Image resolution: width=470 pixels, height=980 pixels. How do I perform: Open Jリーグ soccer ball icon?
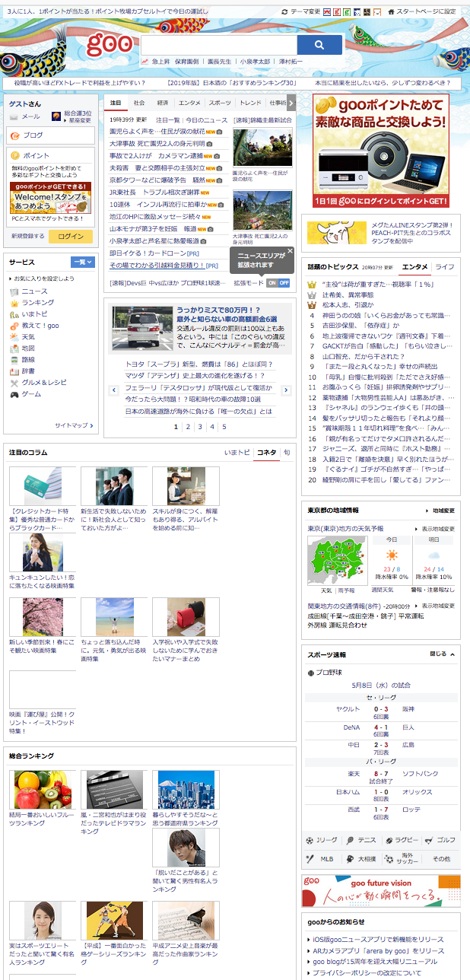(310, 841)
